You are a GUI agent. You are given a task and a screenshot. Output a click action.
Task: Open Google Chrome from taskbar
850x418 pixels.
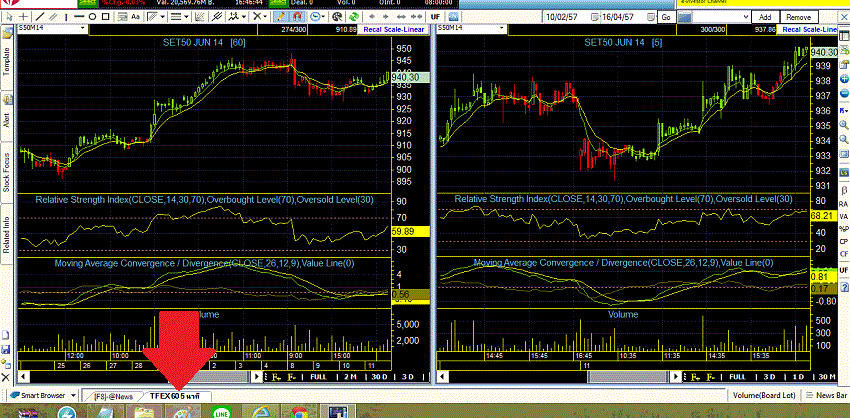(x=297, y=413)
